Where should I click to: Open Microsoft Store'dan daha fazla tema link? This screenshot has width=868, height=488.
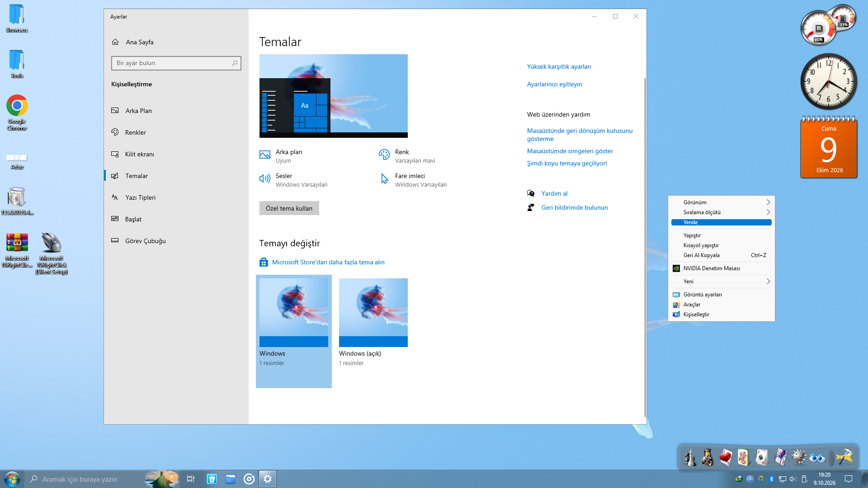[x=328, y=262]
